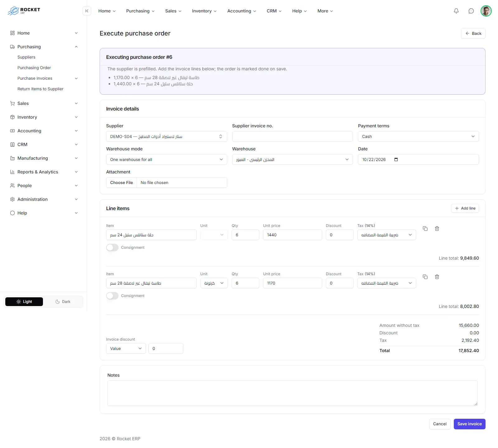Open the Supplier combo box
This screenshot has height=448, width=498.
167,136
